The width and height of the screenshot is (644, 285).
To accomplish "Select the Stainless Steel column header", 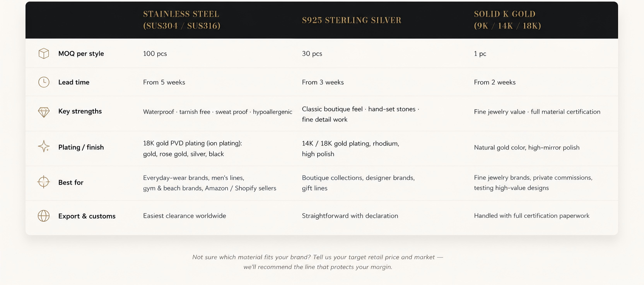I will [181, 20].
